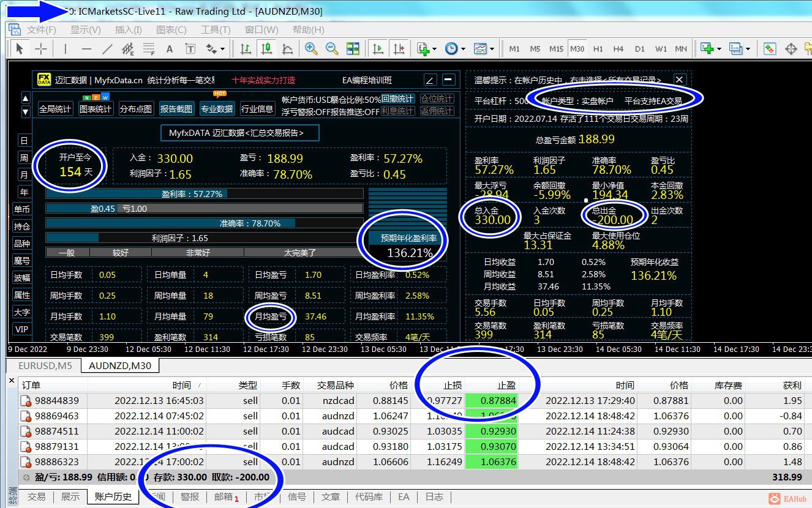Toggle chart shift
Viewport: 812px width, 508px height.
[x=399, y=49]
